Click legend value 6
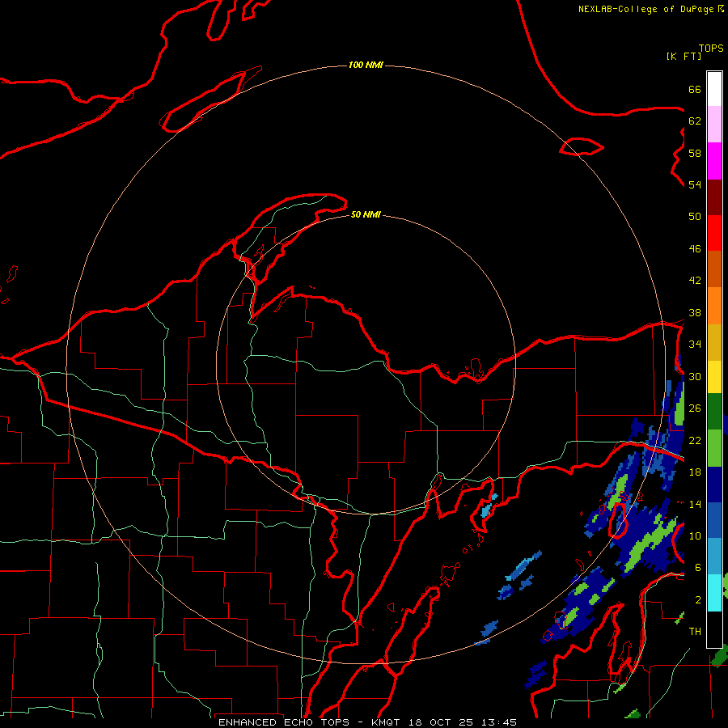 (x=697, y=568)
